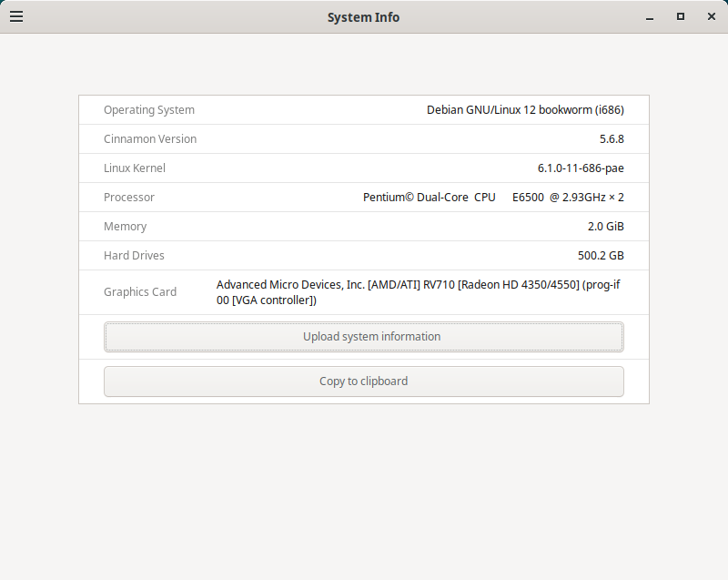The height and width of the screenshot is (580, 728).
Task: Select Cinnamon version value 5.6.8
Action: [612, 138]
